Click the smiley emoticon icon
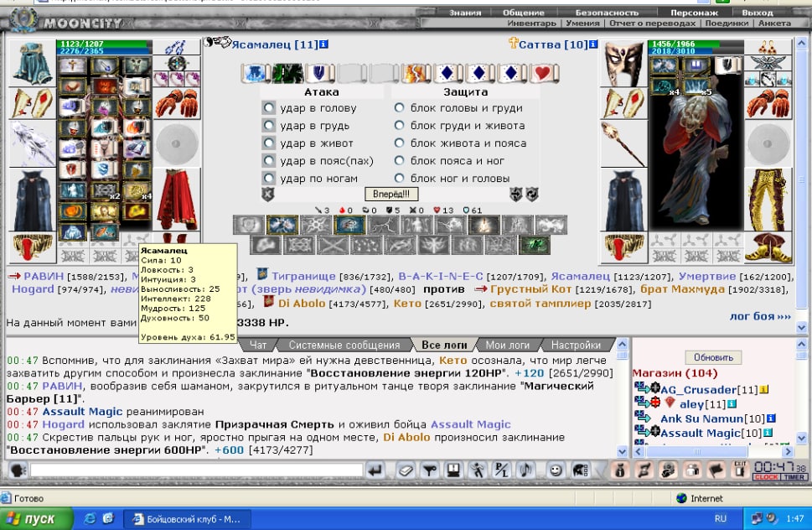Screen dimensions: 812x530 tap(556, 470)
